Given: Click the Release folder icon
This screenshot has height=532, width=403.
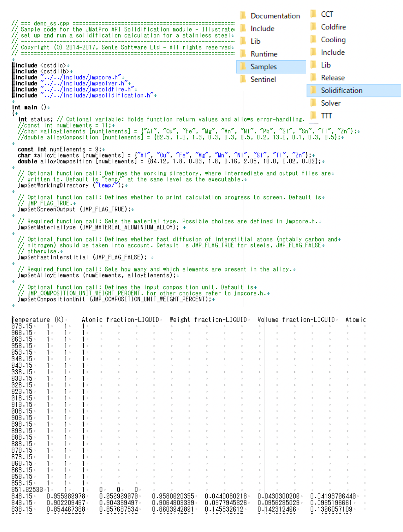Looking at the screenshot, I should click(x=313, y=77).
